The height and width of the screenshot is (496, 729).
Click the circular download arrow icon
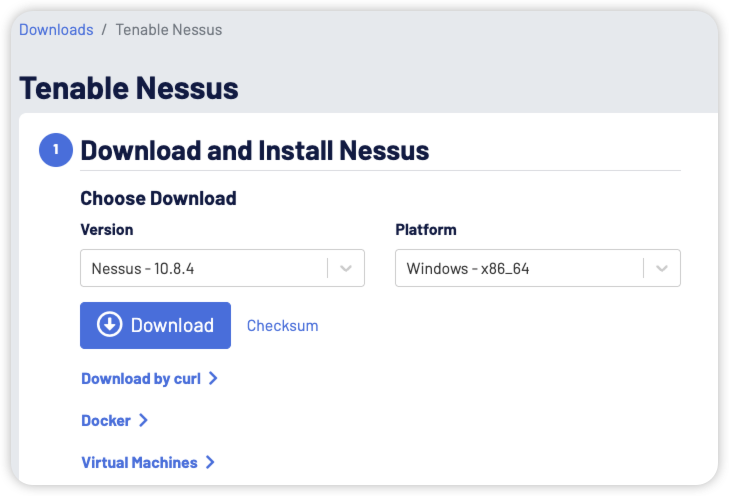click(x=109, y=325)
